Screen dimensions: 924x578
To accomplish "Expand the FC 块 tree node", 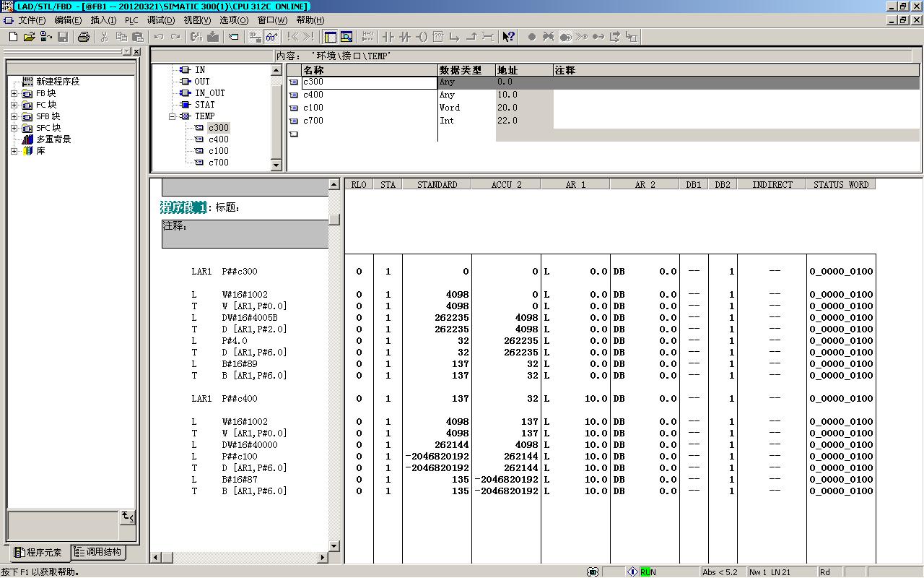I will pos(14,105).
